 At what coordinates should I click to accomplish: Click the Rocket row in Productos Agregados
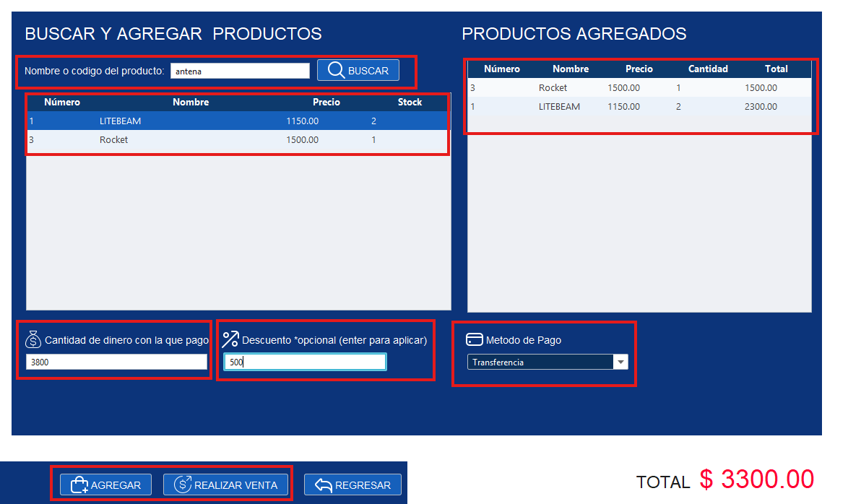tap(636, 87)
